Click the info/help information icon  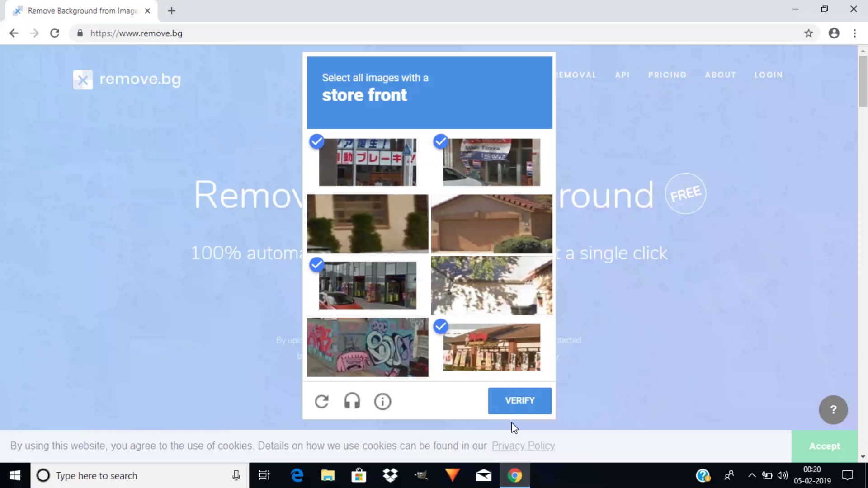click(x=383, y=401)
